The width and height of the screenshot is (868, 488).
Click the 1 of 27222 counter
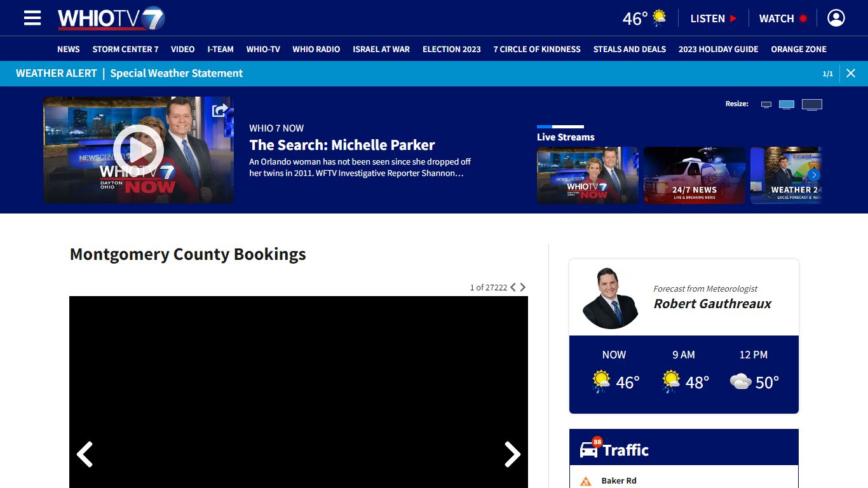pyautogui.click(x=488, y=287)
